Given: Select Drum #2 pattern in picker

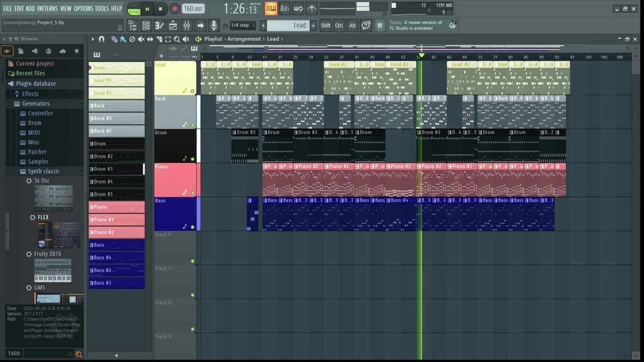Looking at the screenshot, I should (117, 156).
